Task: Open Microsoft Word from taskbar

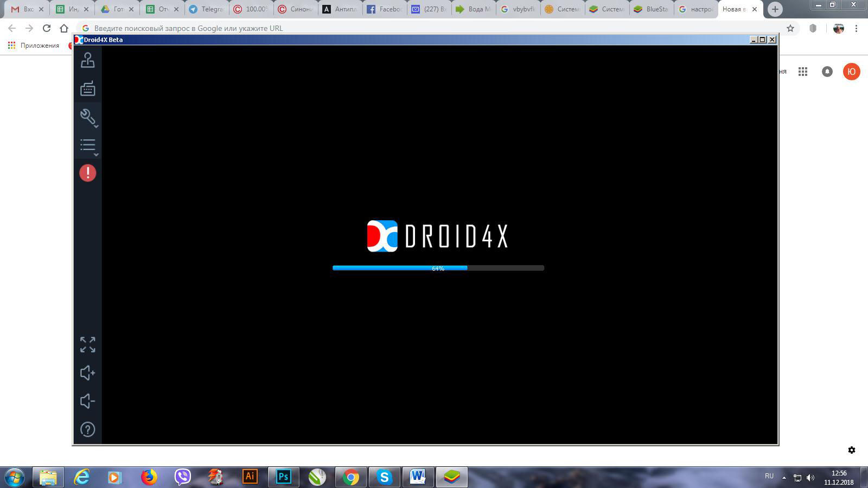Action: pyautogui.click(x=418, y=477)
